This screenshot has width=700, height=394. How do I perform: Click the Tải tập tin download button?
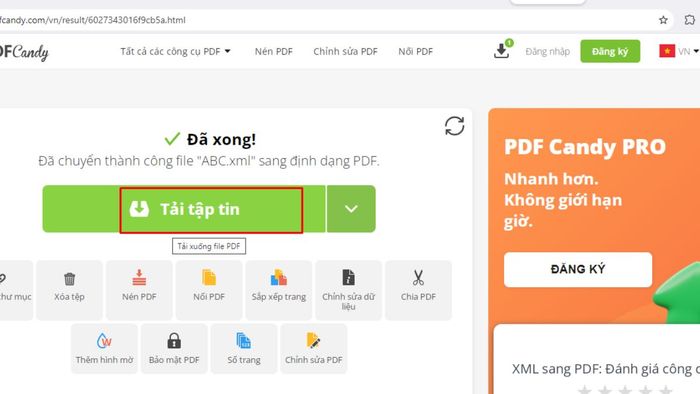184,209
